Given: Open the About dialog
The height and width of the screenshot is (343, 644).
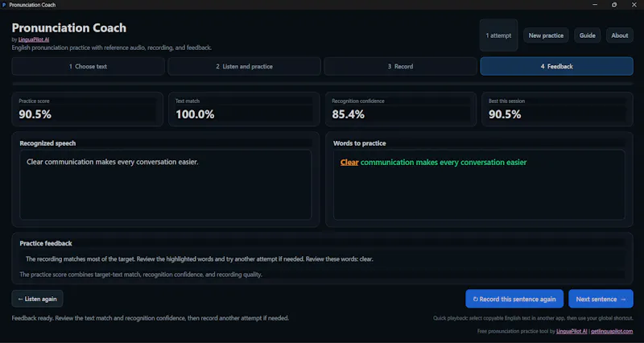Looking at the screenshot, I should [x=619, y=35].
